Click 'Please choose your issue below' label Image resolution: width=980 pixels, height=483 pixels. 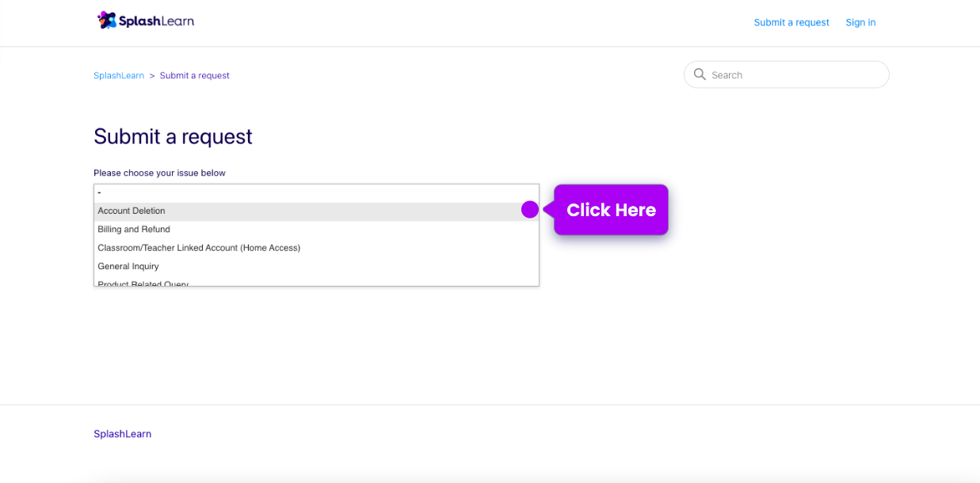click(x=159, y=173)
